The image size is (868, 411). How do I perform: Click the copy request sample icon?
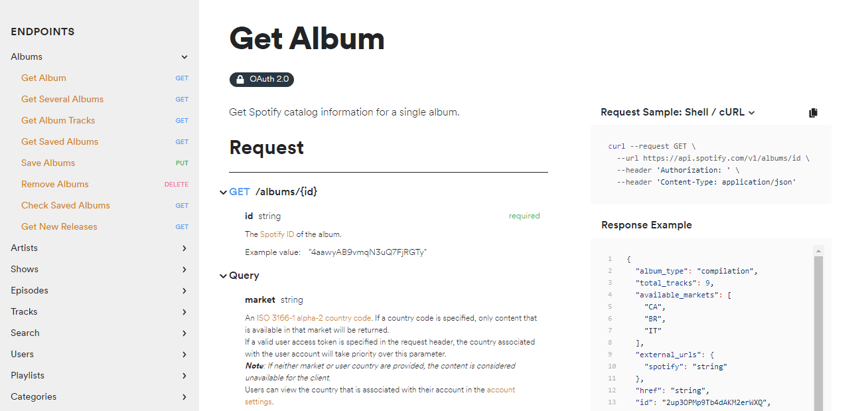[813, 112]
